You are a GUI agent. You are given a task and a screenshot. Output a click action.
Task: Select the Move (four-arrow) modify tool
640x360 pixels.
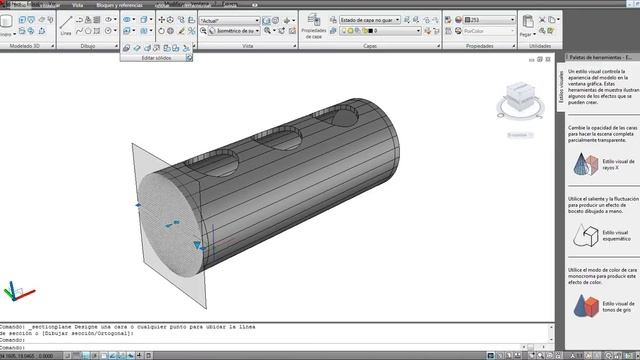tap(161, 20)
